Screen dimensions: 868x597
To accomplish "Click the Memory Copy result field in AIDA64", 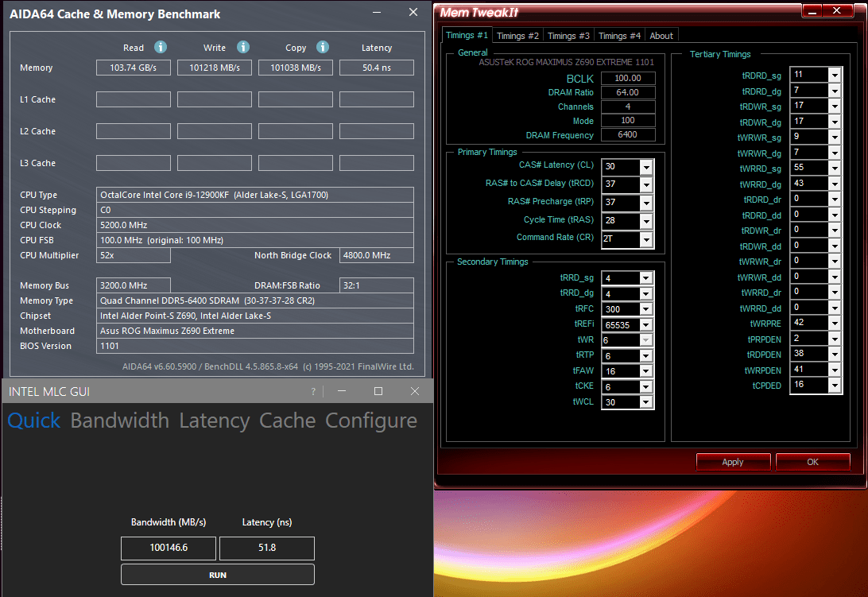I will point(296,68).
